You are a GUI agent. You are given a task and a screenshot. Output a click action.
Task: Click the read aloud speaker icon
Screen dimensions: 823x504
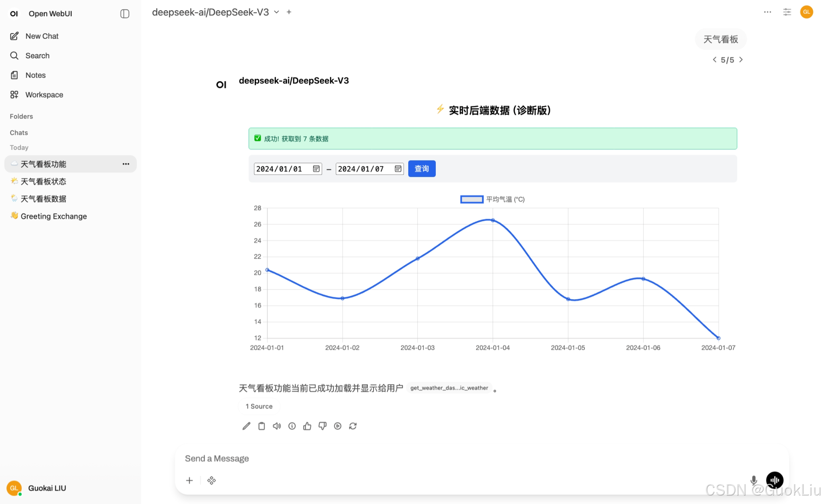click(277, 426)
